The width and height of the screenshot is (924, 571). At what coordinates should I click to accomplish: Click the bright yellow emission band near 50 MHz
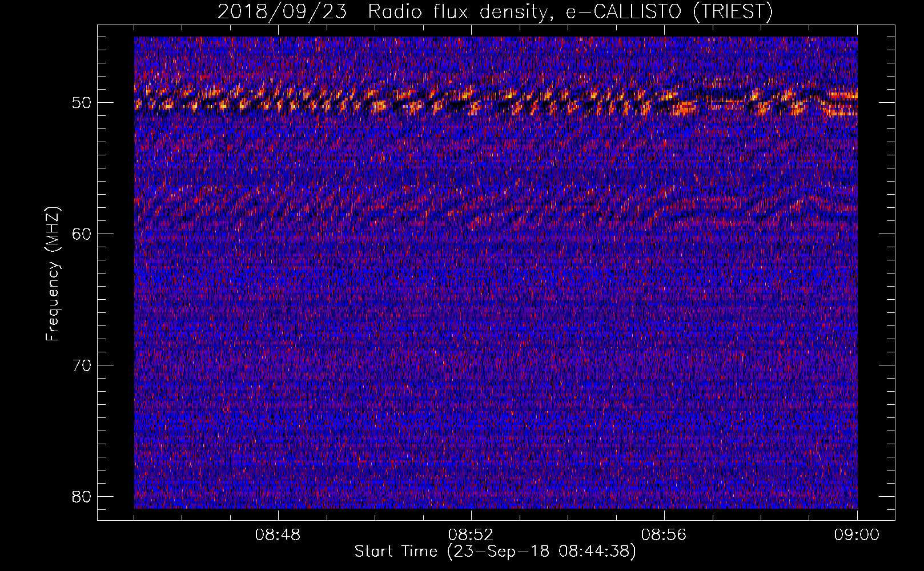pyautogui.click(x=496, y=100)
